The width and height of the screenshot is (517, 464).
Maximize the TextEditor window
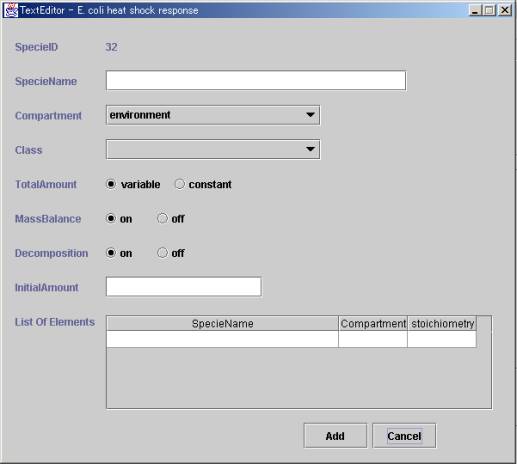tap(489, 10)
